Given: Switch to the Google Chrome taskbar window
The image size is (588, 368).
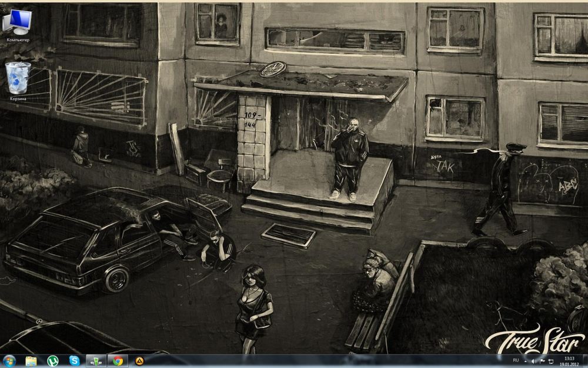Looking at the screenshot, I should pyautogui.click(x=118, y=362).
